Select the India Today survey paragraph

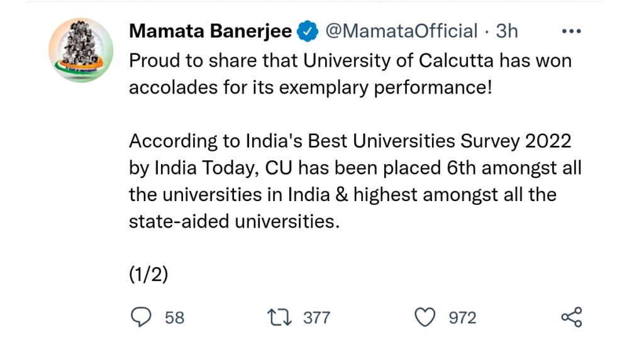(x=355, y=181)
